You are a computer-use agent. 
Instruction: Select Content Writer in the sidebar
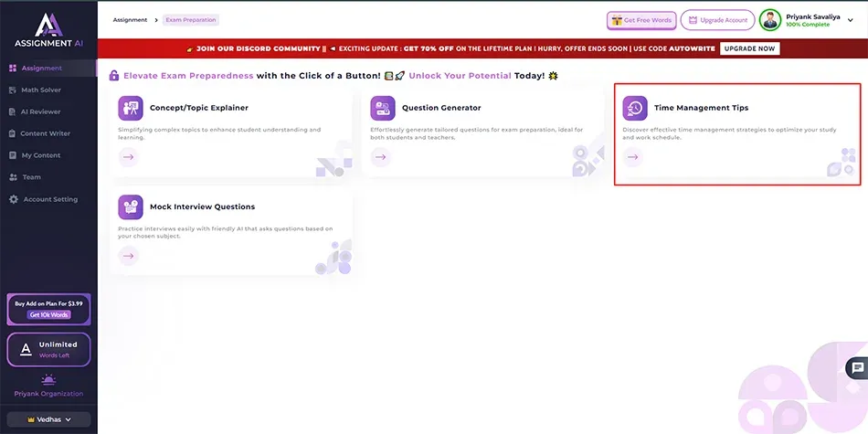tap(46, 133)
